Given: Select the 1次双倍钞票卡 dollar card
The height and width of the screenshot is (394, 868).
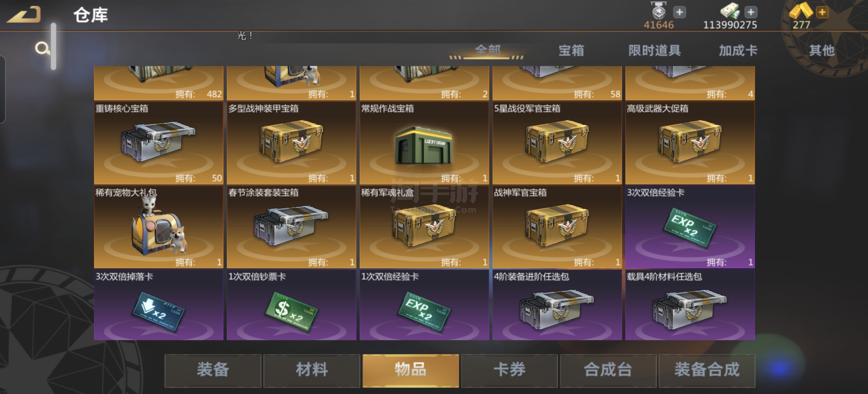Looking at the screenshot, I should pos(291,305).
